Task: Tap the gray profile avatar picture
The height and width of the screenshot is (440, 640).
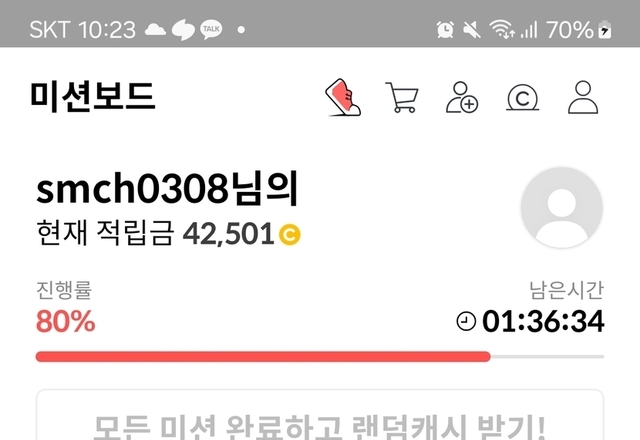Action: tap(562, 207)
